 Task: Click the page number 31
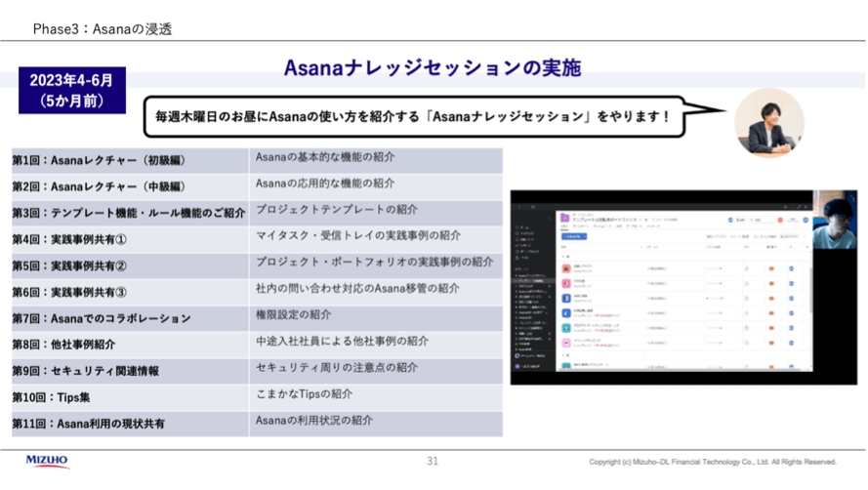[x=433, y=462]
